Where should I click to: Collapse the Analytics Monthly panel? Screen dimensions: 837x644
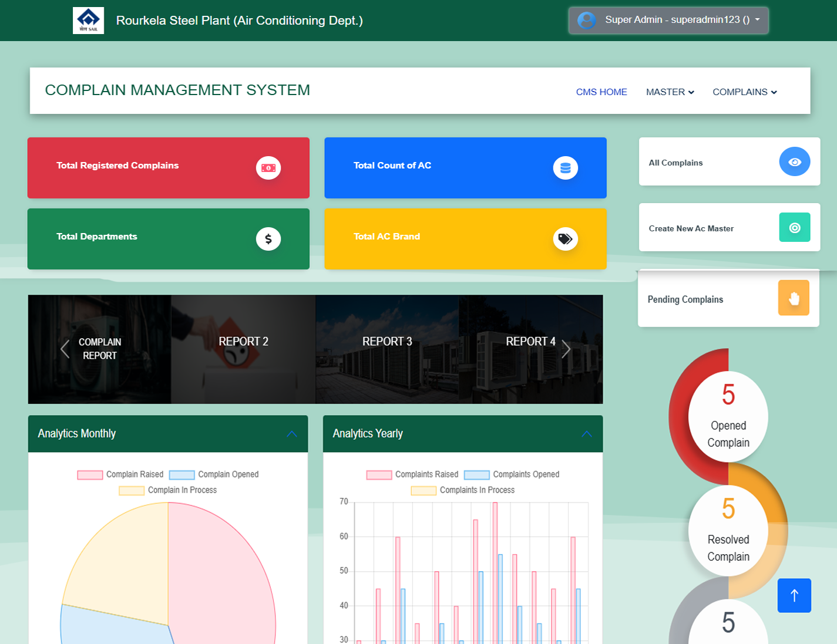292,434
